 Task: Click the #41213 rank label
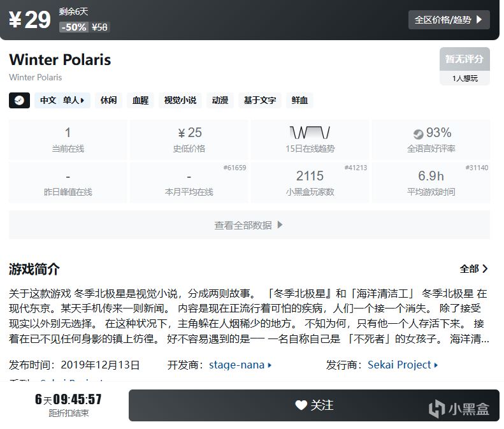356,168
